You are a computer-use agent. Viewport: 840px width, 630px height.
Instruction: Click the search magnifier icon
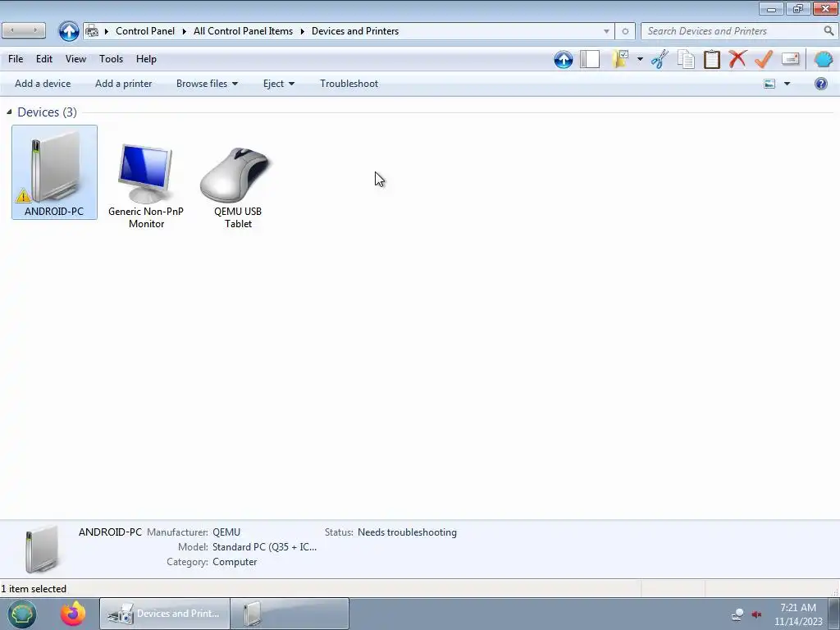[x=829, y=31]
